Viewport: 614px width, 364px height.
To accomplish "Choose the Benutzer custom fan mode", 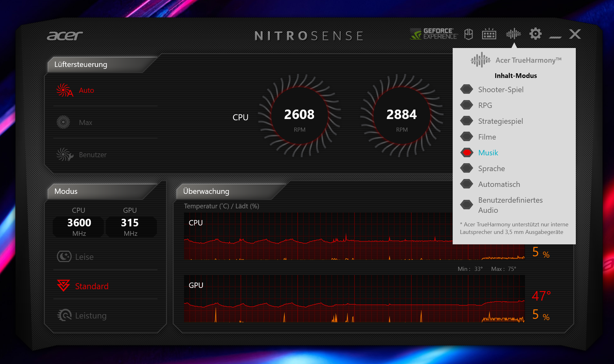I will pos(92,155).
